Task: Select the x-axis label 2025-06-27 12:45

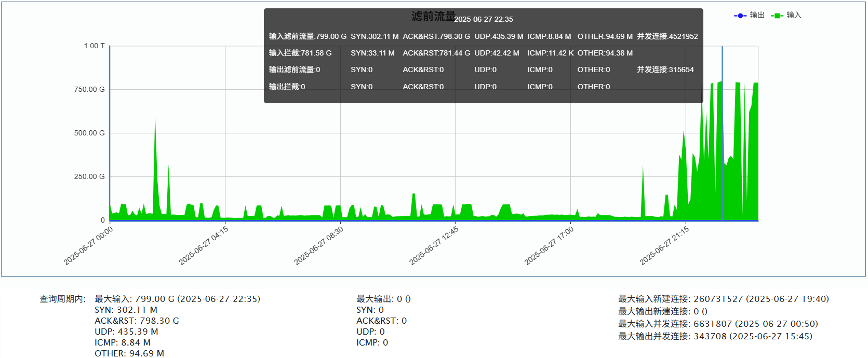Action: [434, 245]
